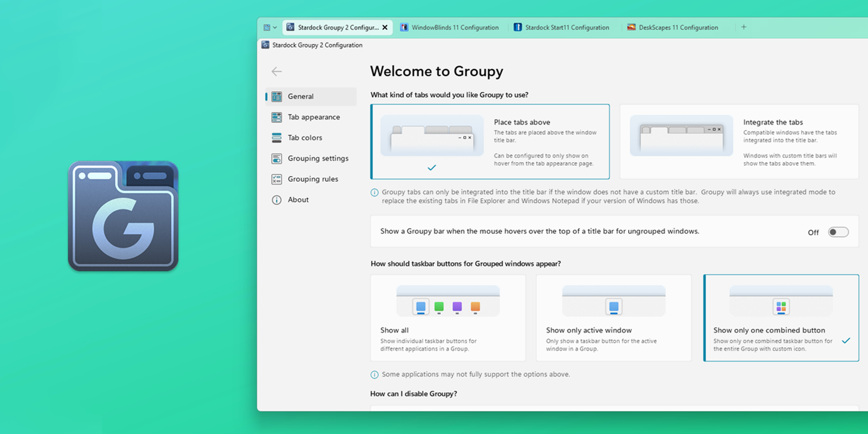Click the WindowBlinds icon on its tab

(x=404, y=27)
